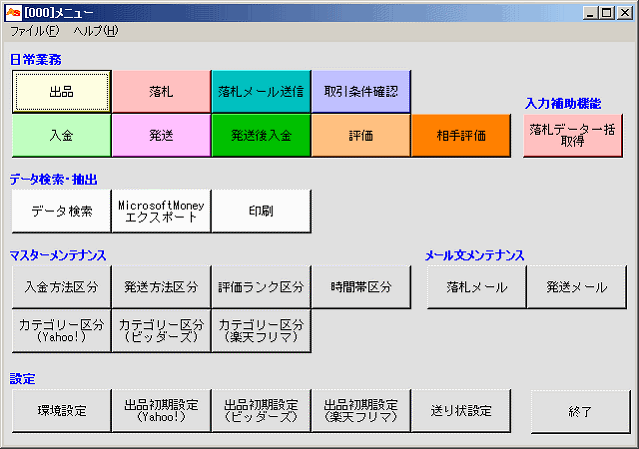Click the 日常業務 section heading
639x449 pixels.
point(35,60)
